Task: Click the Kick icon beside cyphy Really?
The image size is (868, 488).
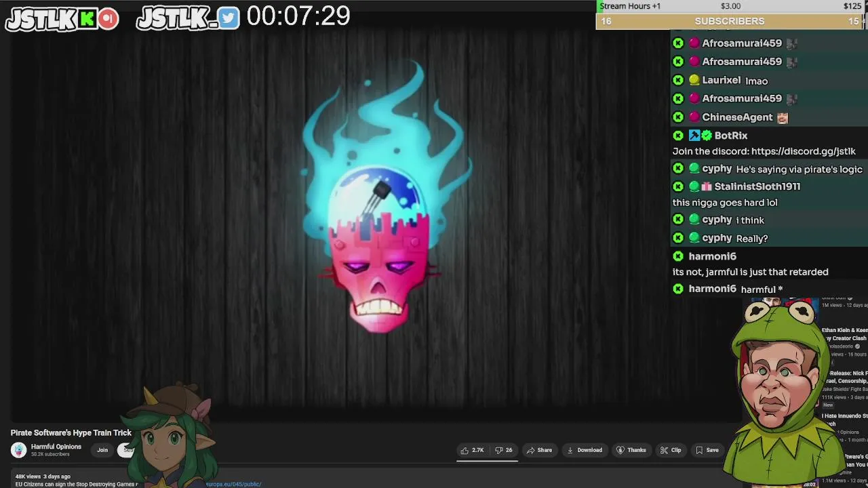Action: [x=678, y=238]
